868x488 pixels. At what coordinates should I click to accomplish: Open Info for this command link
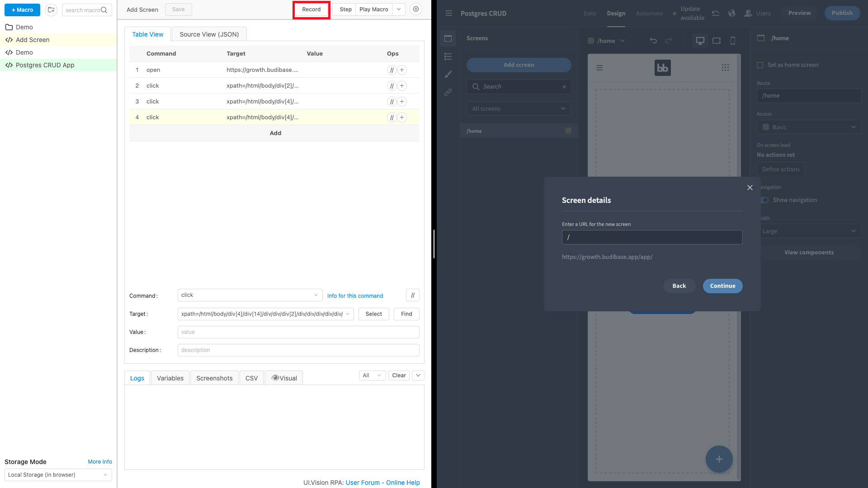[x=355, y=296]
